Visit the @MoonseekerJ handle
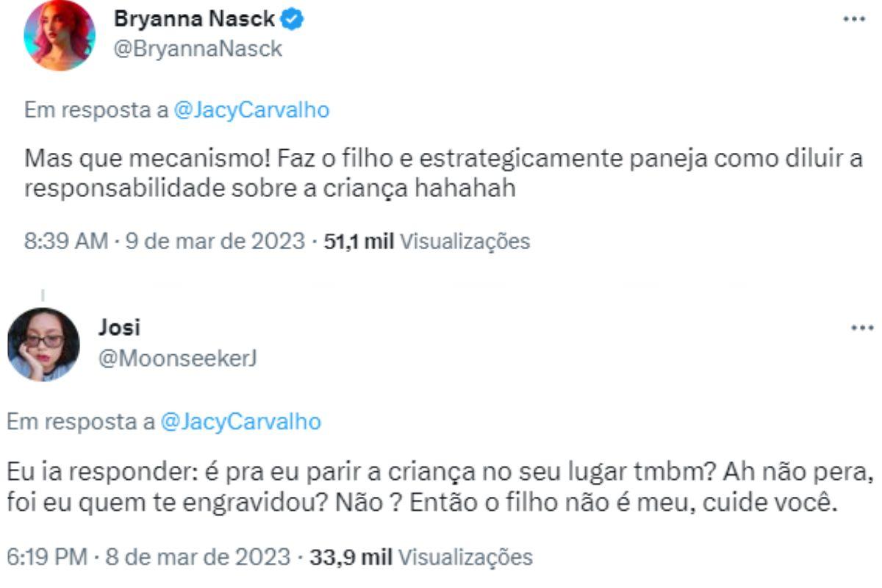882x588 pixels. [177, 358]
